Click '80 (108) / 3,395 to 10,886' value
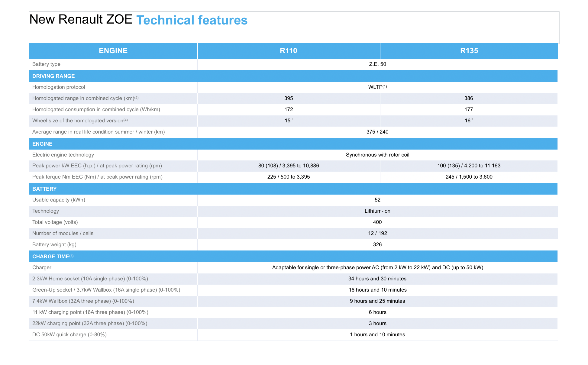 click(x=289, y=166)
